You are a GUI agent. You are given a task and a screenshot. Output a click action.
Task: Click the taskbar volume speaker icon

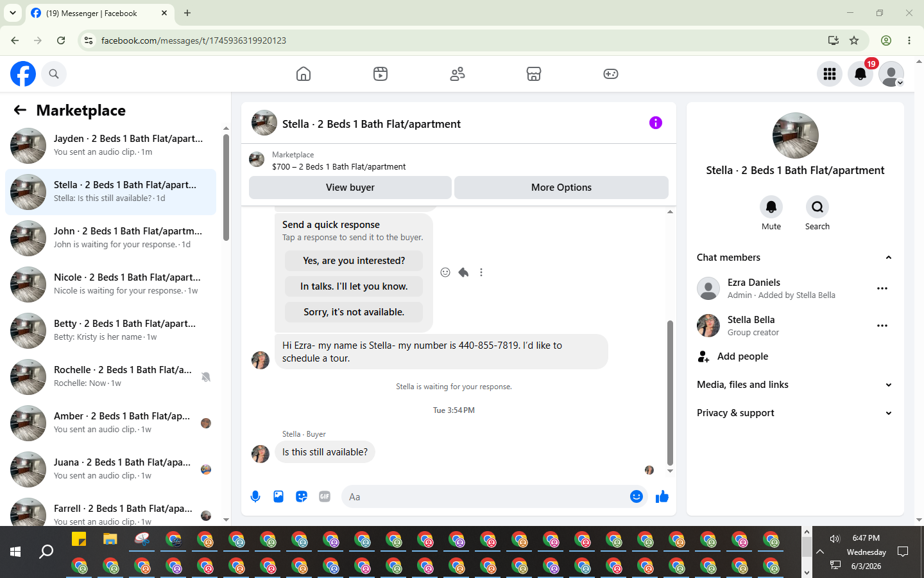[835, 539]
